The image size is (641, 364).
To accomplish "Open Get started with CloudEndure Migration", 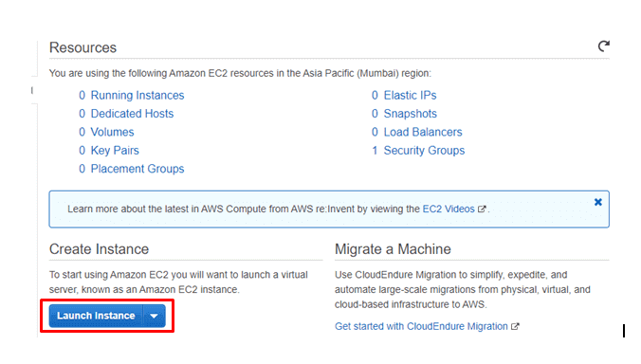I will 421,326.
